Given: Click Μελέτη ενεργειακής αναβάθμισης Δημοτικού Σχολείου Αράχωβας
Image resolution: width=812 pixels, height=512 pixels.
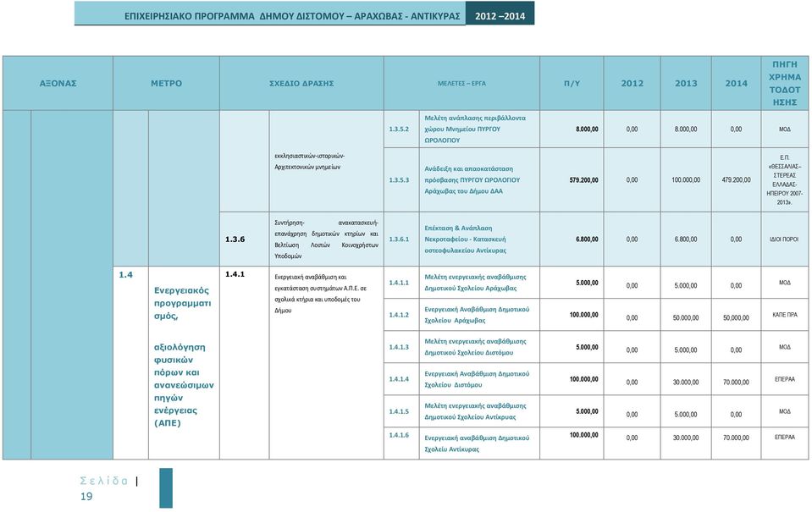Looking at the screenshot, I should click(x=475, y=283).
